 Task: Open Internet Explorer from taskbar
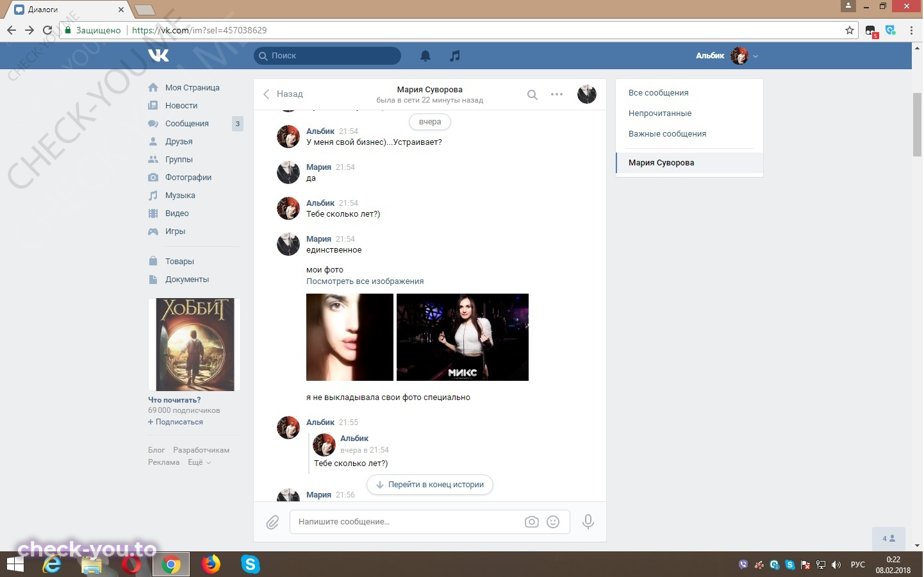(52, 564)
